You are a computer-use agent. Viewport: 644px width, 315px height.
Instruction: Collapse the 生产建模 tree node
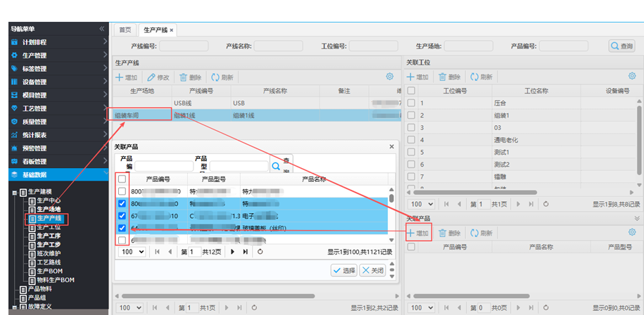14,193
